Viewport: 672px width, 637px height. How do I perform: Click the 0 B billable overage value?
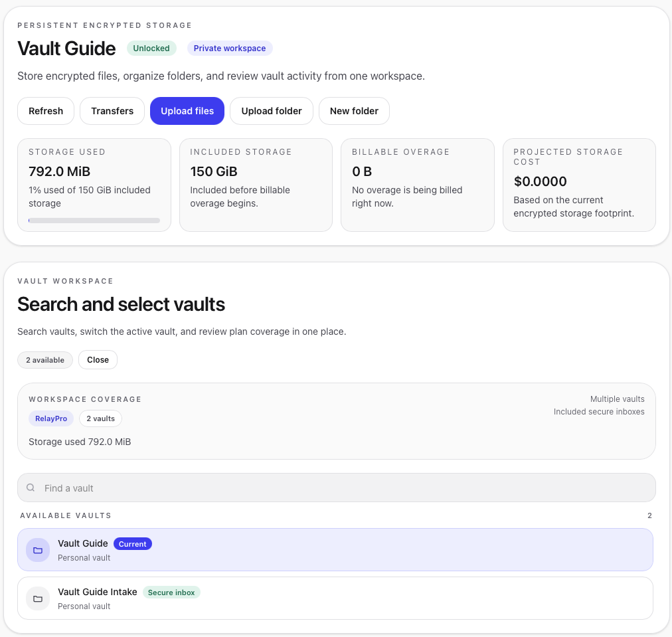pos(362,171)
